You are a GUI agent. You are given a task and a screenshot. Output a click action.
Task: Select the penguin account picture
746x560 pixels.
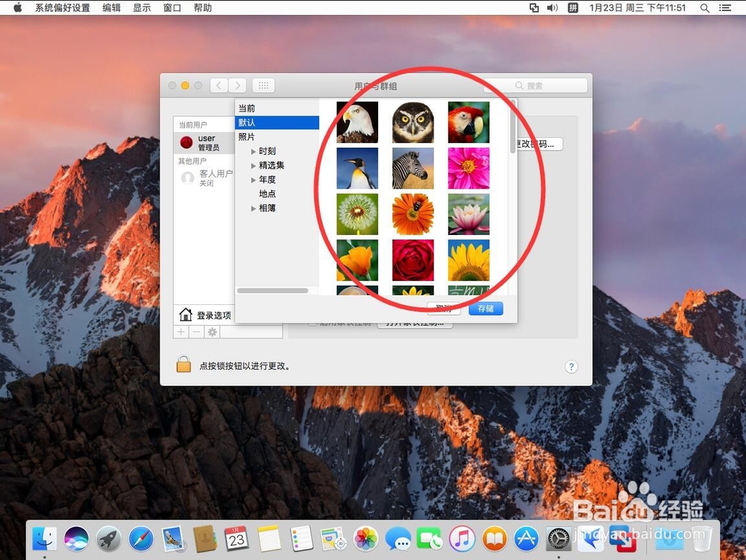(x=357, y=169)
